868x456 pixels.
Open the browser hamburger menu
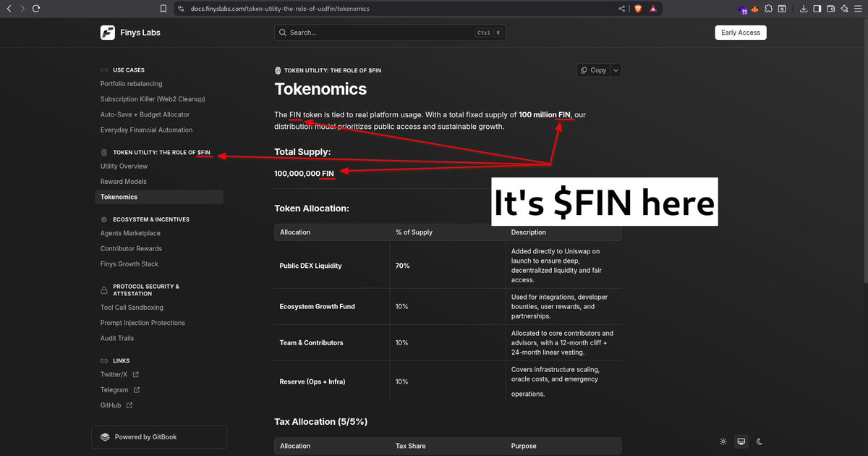coord(859,9)
